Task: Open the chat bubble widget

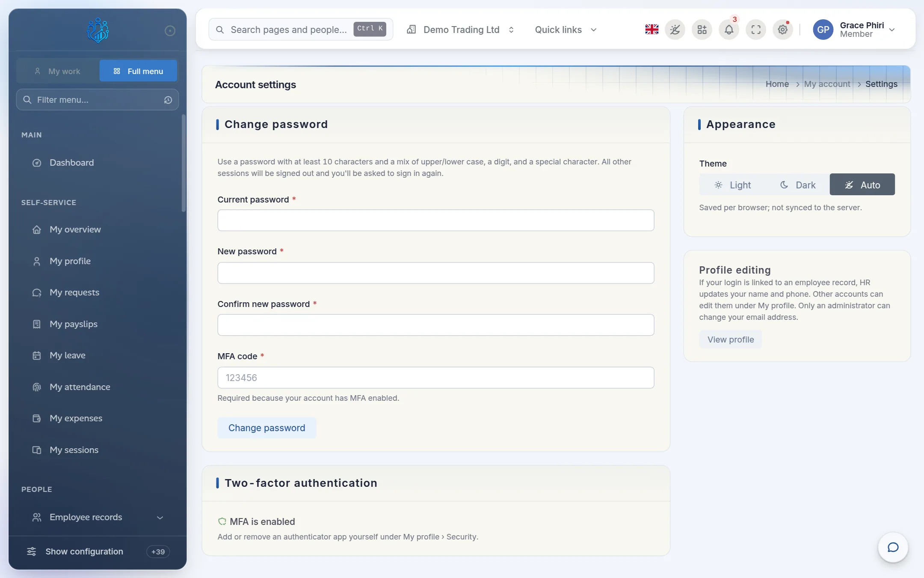Action: (x=893, y=547)
